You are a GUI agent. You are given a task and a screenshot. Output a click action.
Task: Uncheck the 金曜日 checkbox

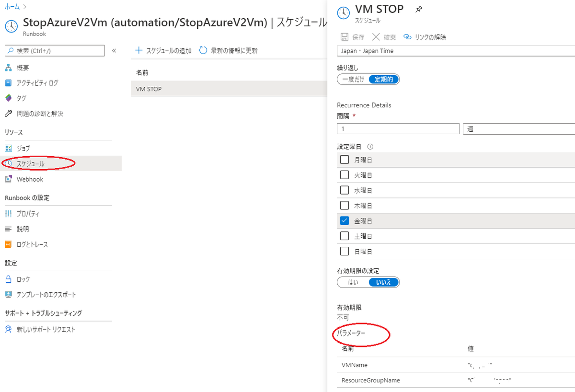tap(345, 221)
